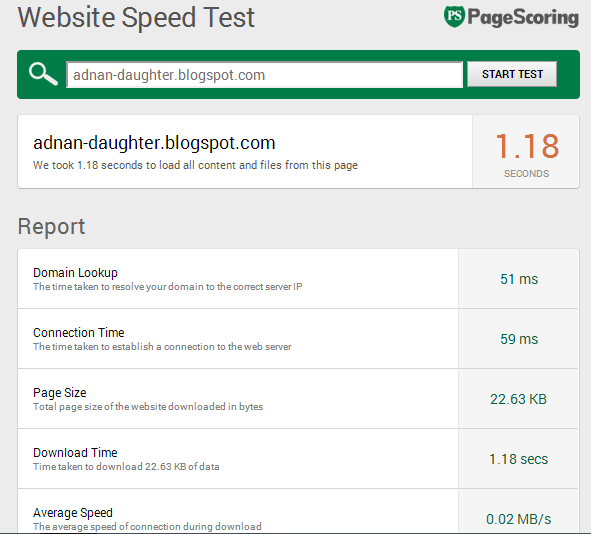The image size is (591, 534).
Task: Click the Average Speed row label
Action: point(73,513)
